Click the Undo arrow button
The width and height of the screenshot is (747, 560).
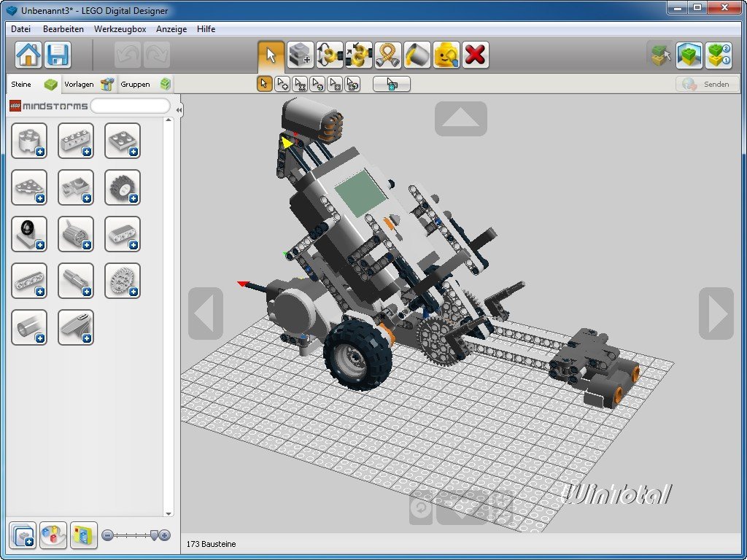[x=128, y=55]
